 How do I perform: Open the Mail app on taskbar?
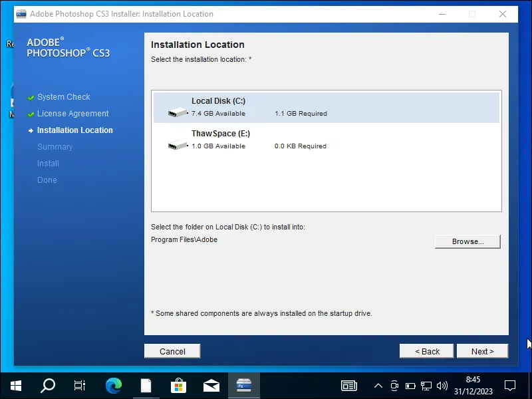tap(211, 385)
